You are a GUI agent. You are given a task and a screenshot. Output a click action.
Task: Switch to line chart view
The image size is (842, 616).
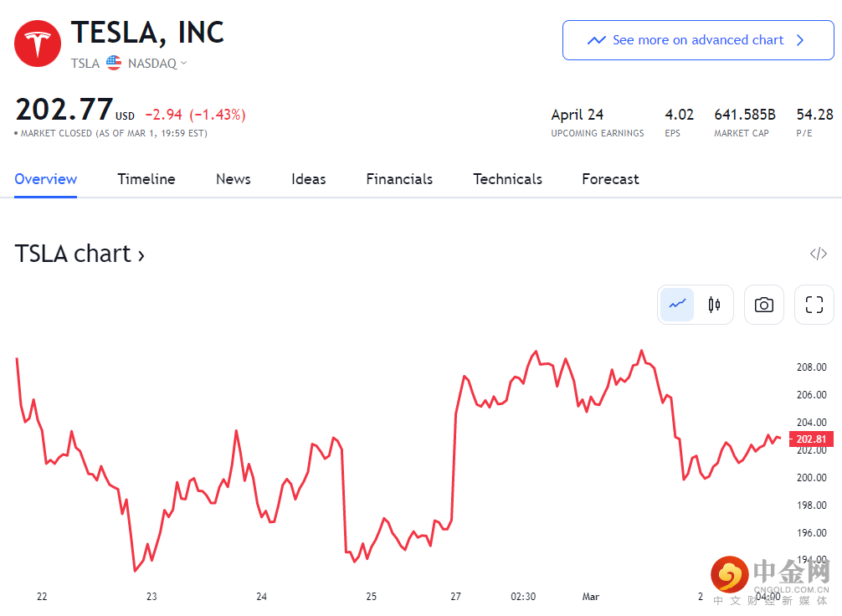pyautogui.click(x=677, y=305)
